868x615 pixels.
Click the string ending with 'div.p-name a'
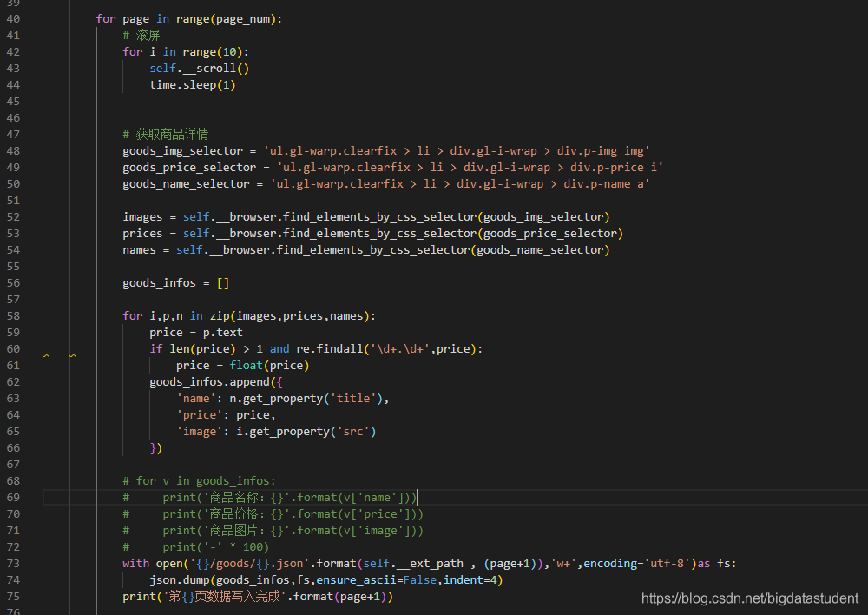[459, 184]
